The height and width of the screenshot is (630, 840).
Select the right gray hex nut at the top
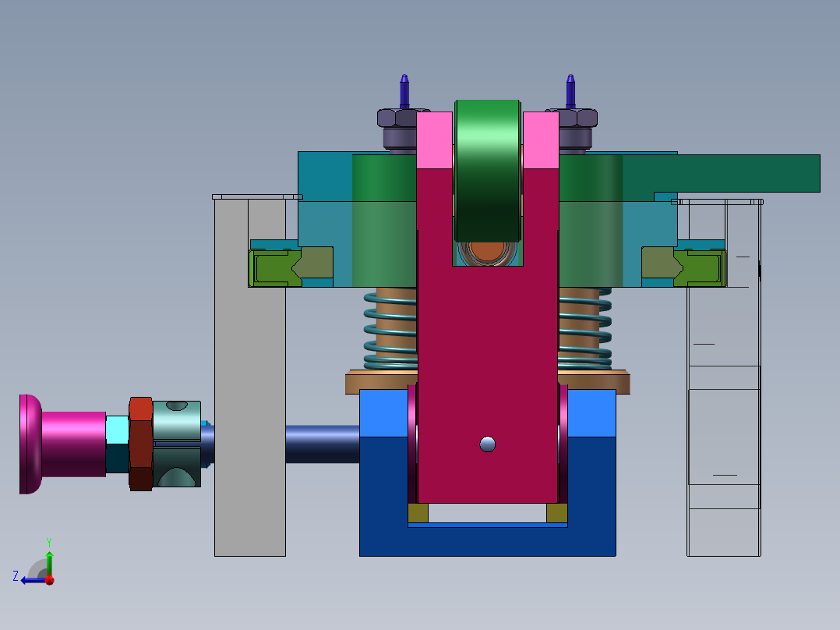(578, 119)
